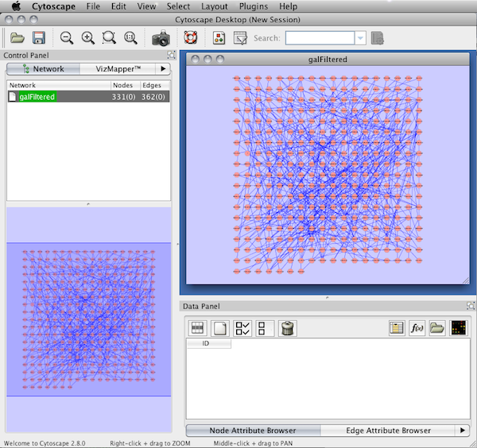Click the ID column header
The image size is (477, 448).
pyautogui.click(x=206, y=344)
